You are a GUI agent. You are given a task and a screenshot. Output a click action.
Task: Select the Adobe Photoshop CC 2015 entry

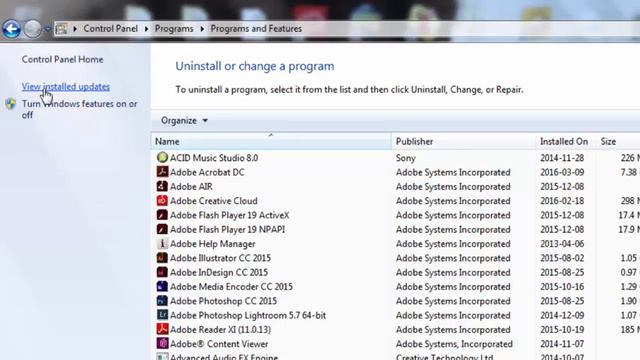pyautogui.click(x=223, y=301)
